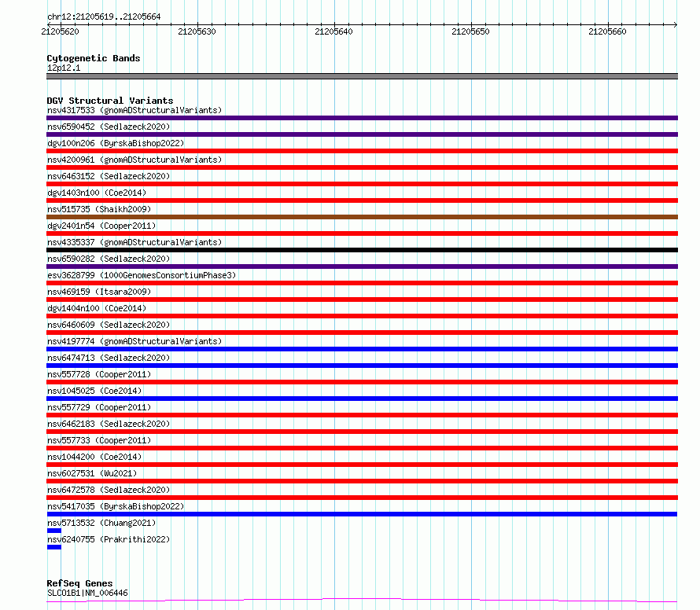The image size is (700, 610).
Task: Click the nsv6590452 (Sedlazeck2020) label
Action: [109, 127]
